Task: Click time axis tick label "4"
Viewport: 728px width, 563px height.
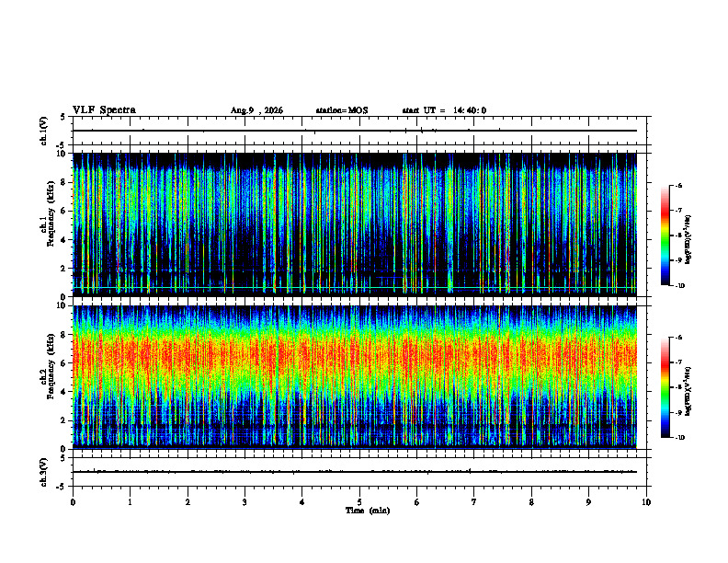Action: (302, 502)
